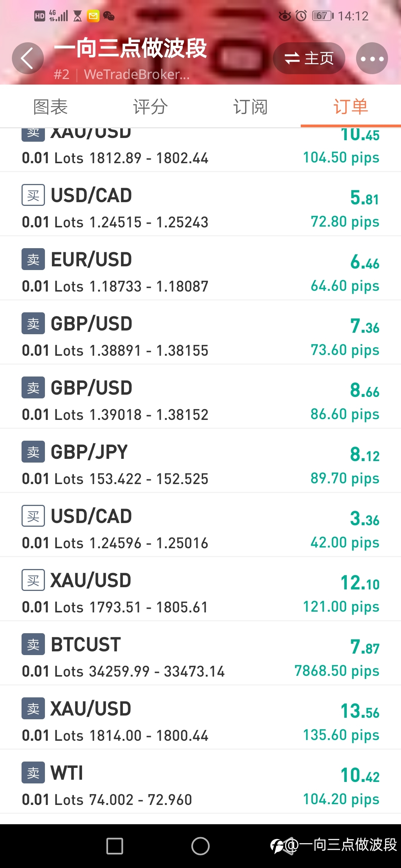Screen dimensions: 401x868
Task: Select the 订单 tab
Action: click(x=351, y=107)
